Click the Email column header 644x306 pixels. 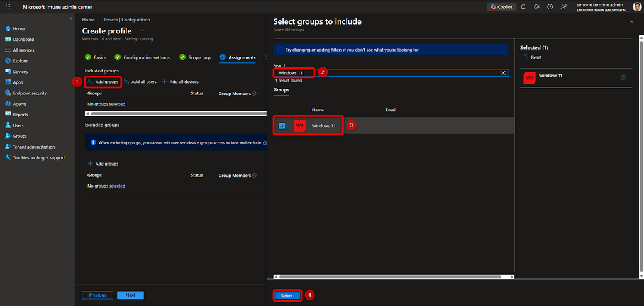[391, 110]
